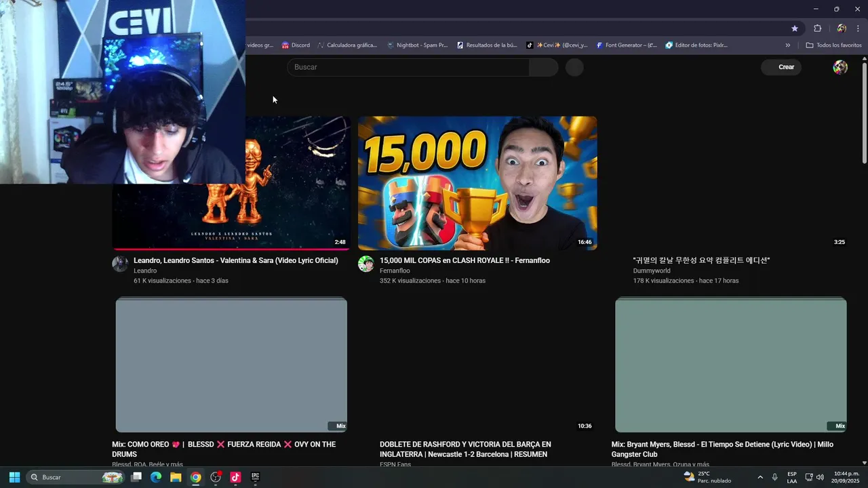Open Editor de fotos: Pixlr bookmark
The image size is (868, 488).
pyautogui.click(x=696, y=45)
